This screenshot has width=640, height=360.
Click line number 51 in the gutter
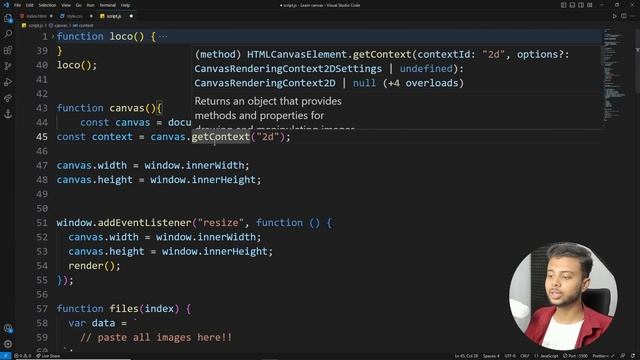42,223
